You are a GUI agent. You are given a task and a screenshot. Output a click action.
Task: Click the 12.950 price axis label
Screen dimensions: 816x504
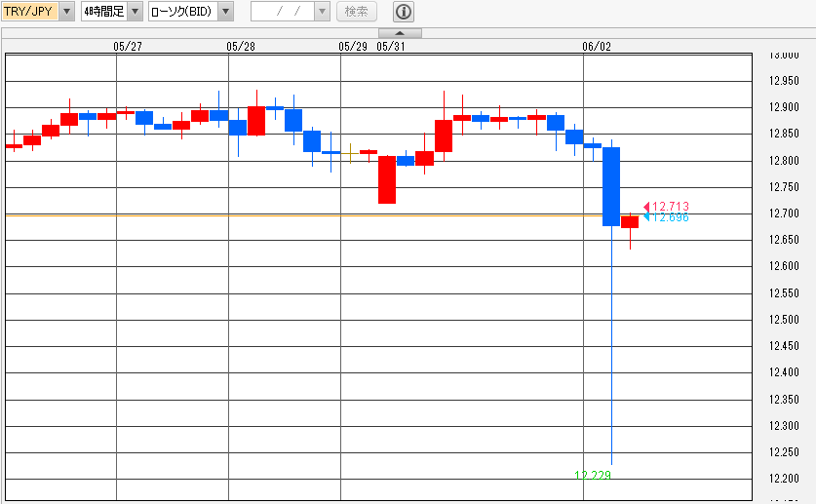click(x=784, y=81)
